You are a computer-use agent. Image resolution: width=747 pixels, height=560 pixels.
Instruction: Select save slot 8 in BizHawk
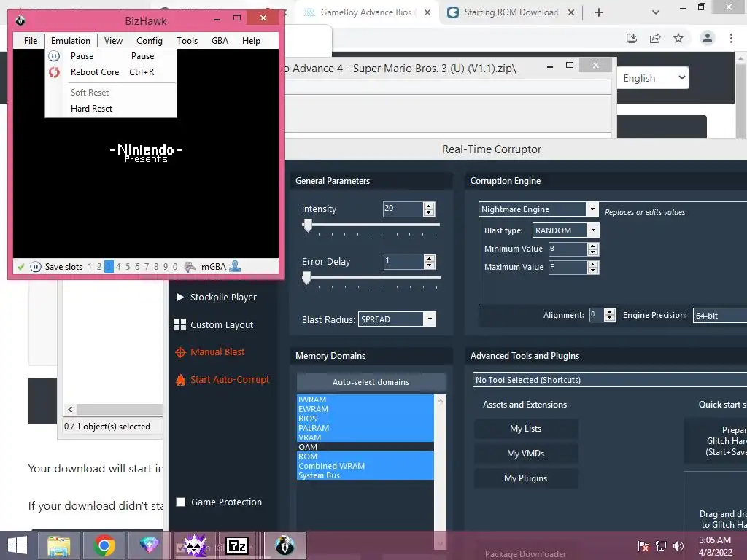[156, 267]
